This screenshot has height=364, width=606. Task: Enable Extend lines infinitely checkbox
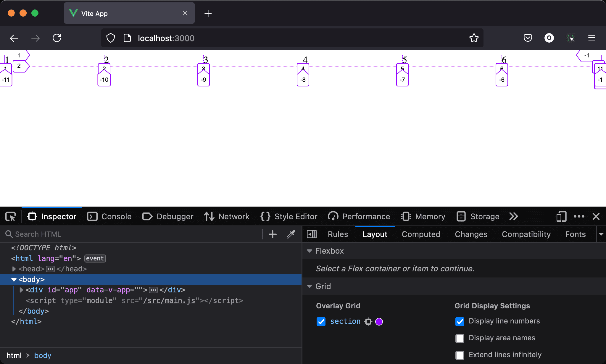pyautogui.click(x=460, y=355)
